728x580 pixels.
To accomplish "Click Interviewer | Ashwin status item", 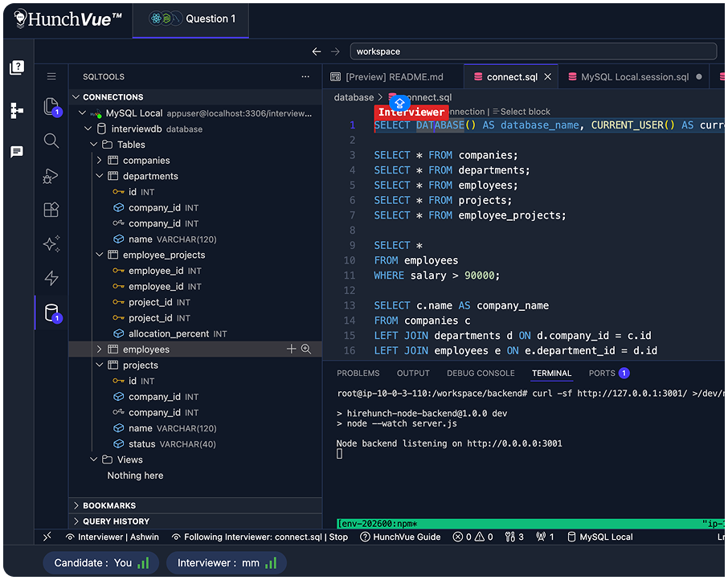I will (x=112, y=537).
